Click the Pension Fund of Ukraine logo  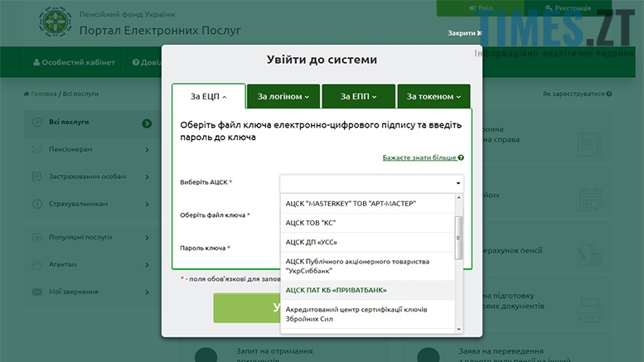tap(56, 24)
